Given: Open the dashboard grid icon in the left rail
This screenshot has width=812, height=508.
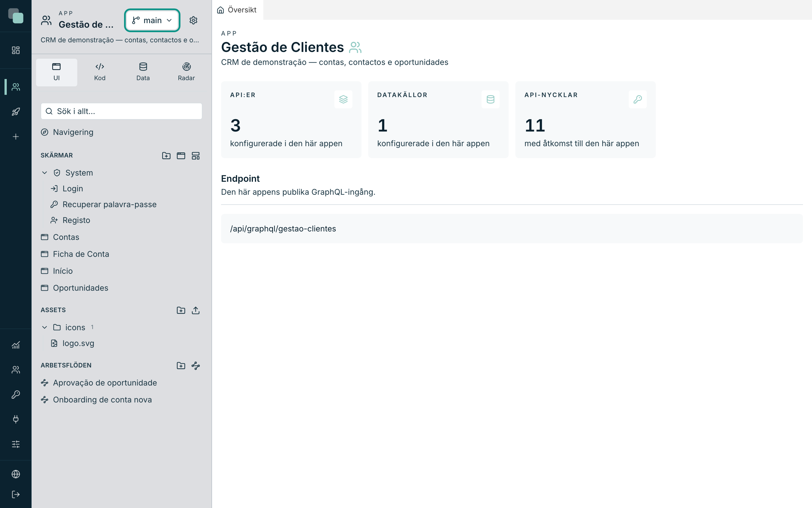Looking at the screenshot, I should pyautogui.click(x=16, y=51).
